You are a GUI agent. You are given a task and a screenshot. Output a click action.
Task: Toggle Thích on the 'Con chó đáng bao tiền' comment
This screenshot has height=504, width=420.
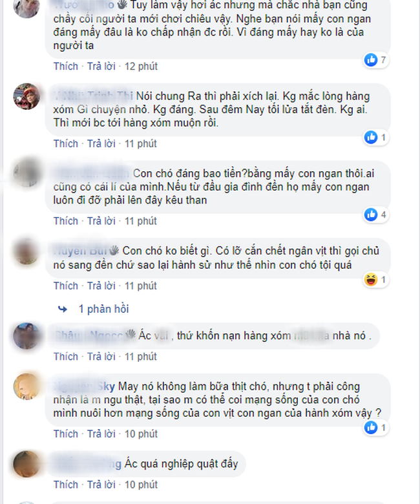click(66, 221)
